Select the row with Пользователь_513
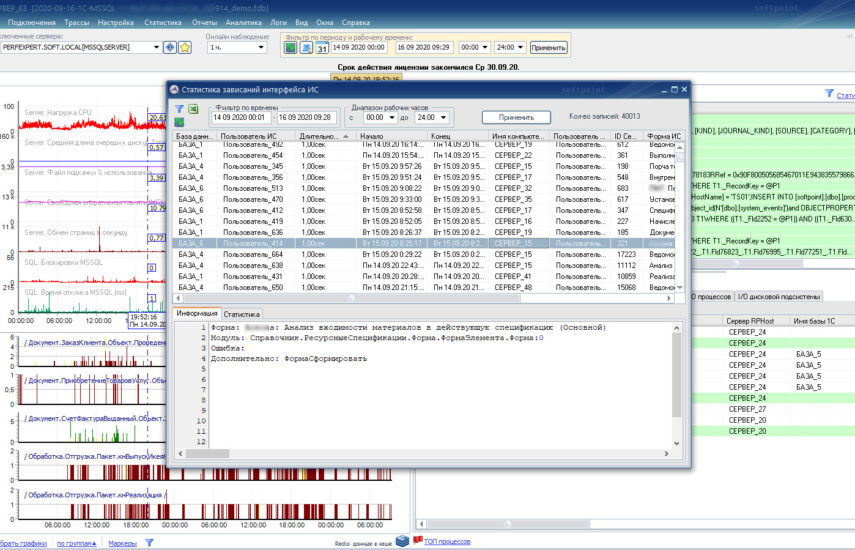This screenshot has height=550, width=855. tap(424, 188)
